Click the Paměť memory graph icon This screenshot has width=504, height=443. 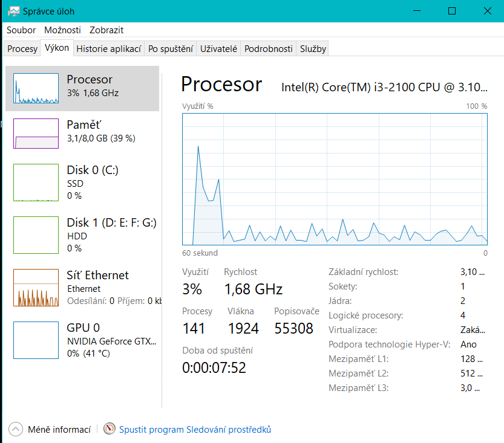pyautogui.click(x=36, y=133)
